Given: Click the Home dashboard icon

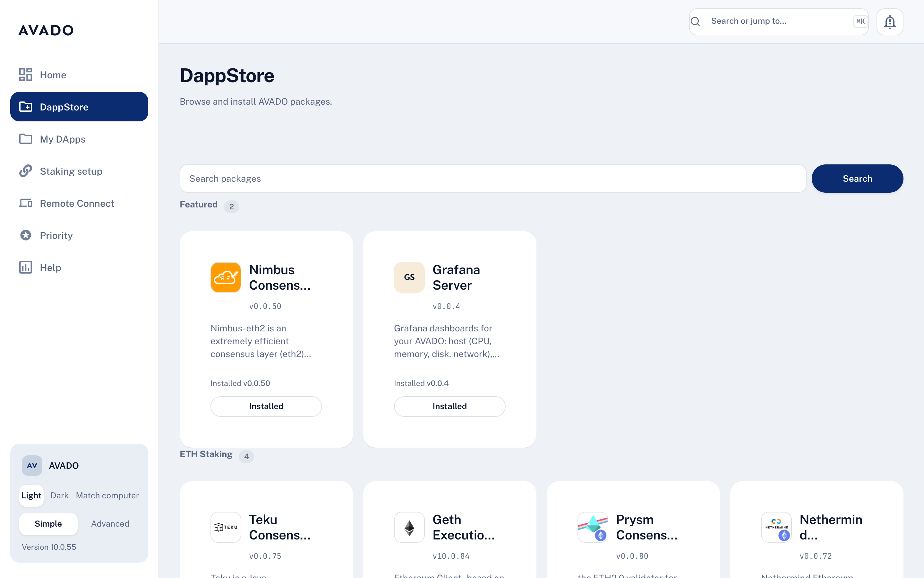Looking at the screenshot, I should (26, 74).
